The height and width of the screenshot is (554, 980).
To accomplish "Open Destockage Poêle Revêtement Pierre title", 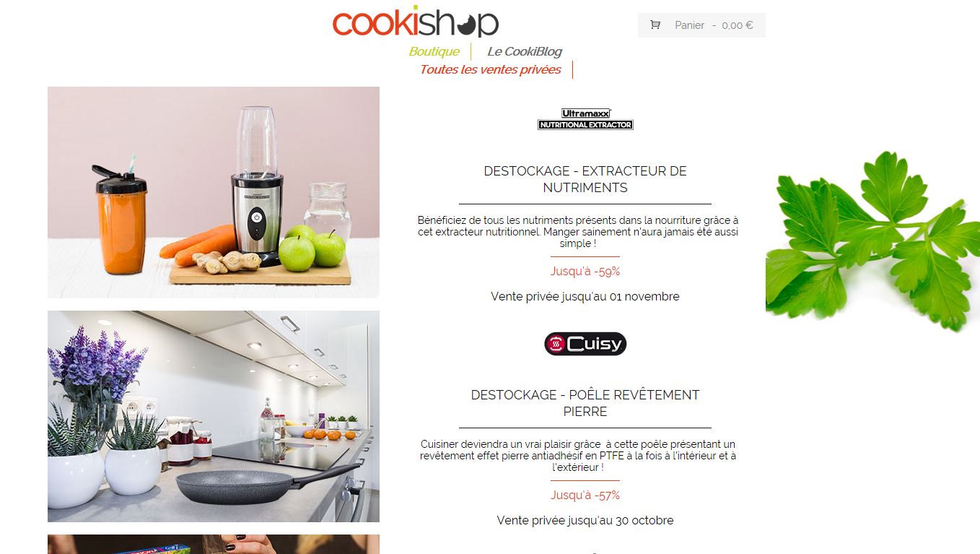I will 585,403.
